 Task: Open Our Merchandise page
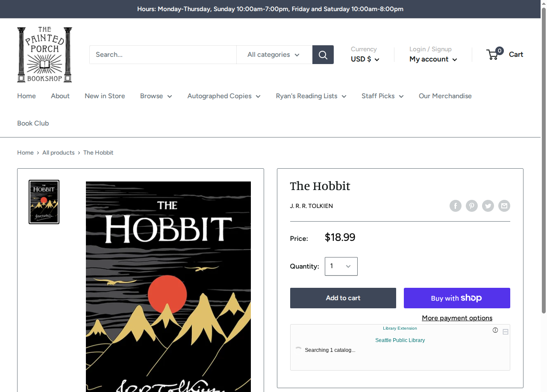coord(445,96)
